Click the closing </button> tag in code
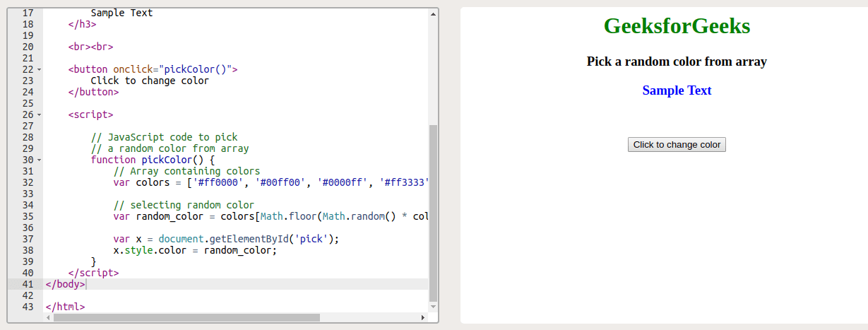The height and width of the screenshot is (330, 868). point(93,92)
